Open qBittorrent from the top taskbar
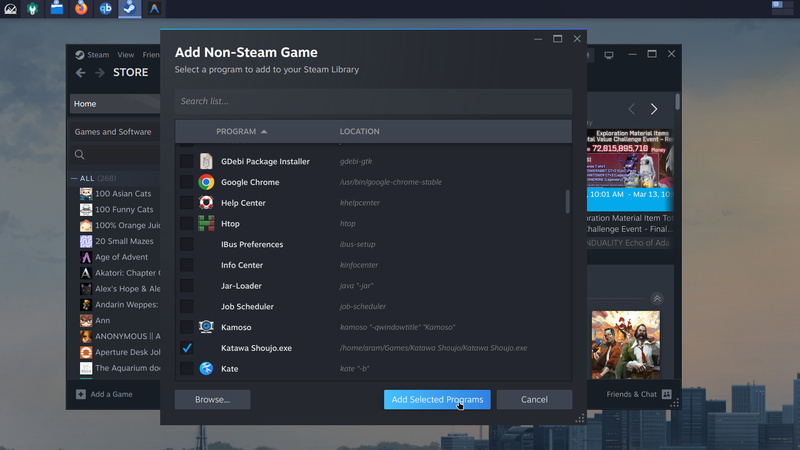This screenshot has height=450, width=800. point(106,8)
